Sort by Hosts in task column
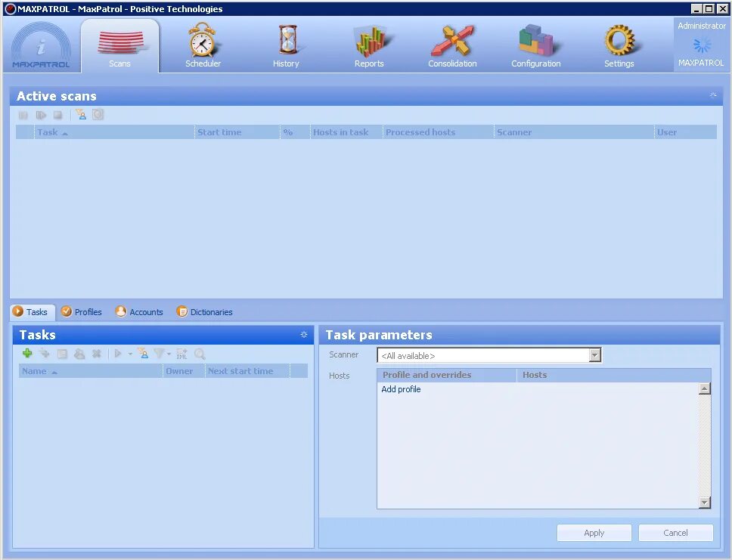The height and width of the screenshot is (560, 732). click(346, 132)
